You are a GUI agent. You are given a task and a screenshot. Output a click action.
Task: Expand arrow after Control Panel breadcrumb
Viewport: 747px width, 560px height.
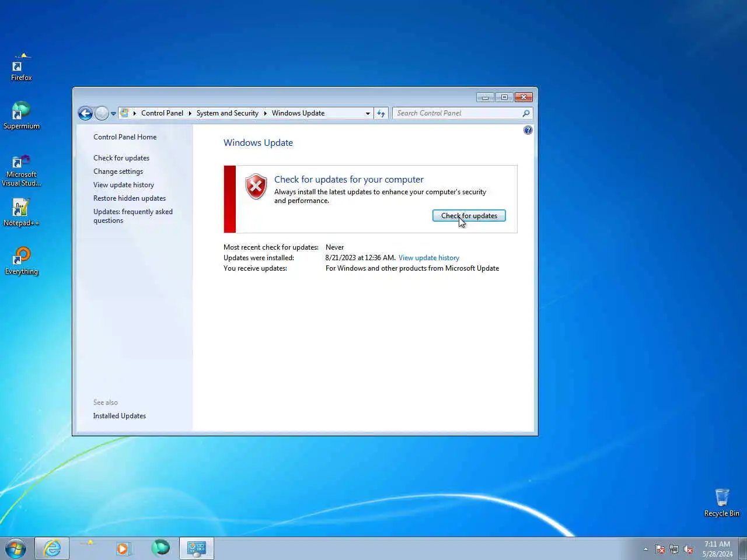click(x=190, y=113)
